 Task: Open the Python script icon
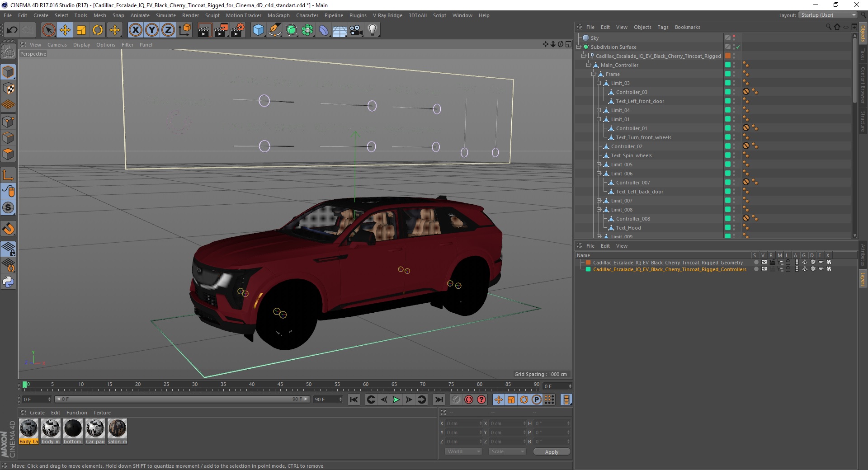pyautogui.click(x=9, y=282)
